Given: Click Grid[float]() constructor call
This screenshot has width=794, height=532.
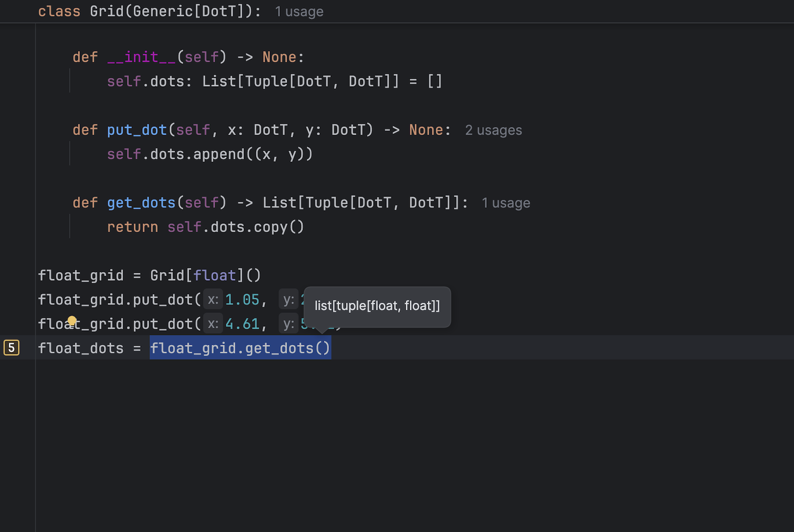Looking at the screenshot, I should [206, 275].
